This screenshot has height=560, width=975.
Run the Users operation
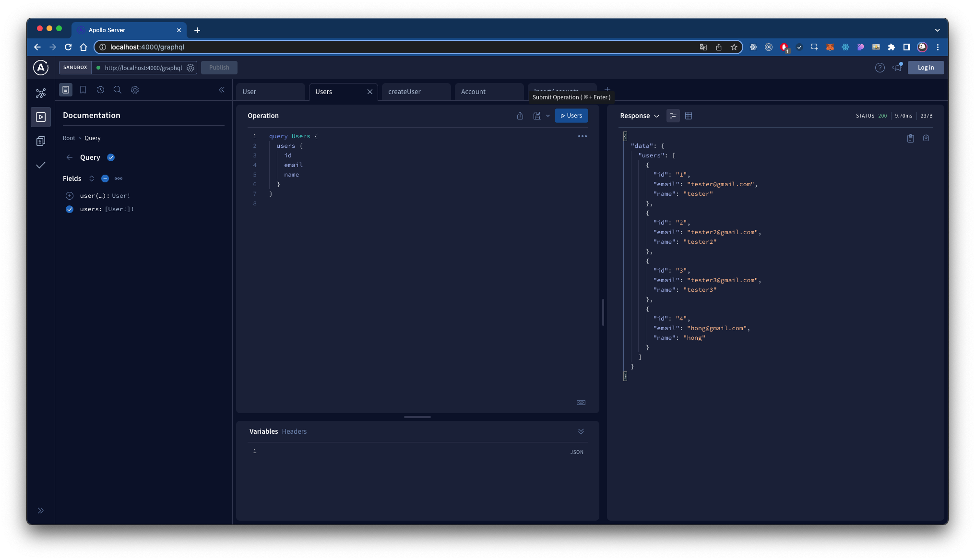571,116
